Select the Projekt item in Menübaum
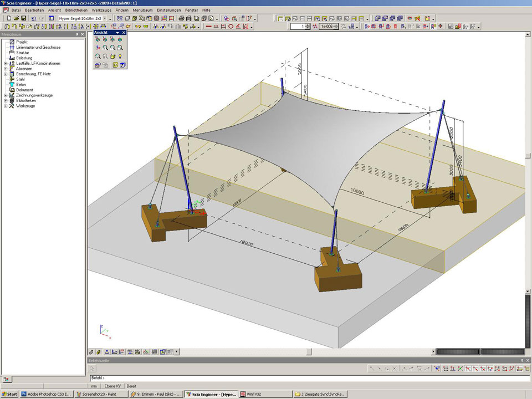 click(22, 42)
